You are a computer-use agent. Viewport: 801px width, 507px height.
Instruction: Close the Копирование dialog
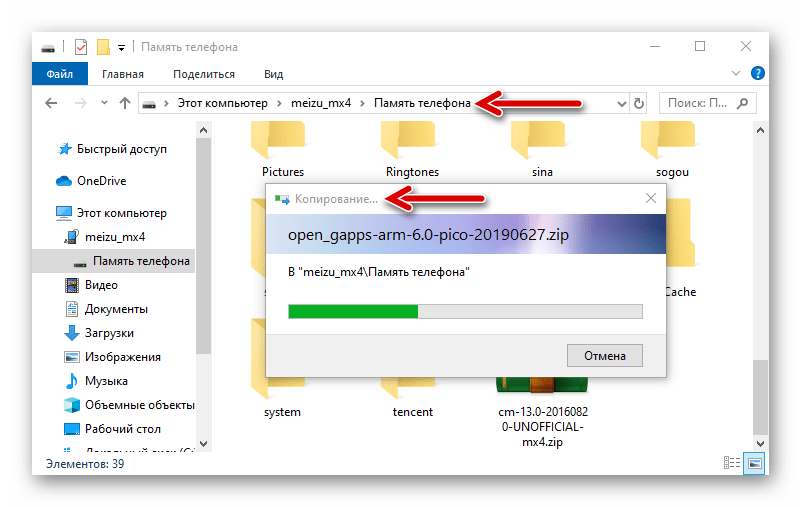pyautogui.click(x=650, y=198)
